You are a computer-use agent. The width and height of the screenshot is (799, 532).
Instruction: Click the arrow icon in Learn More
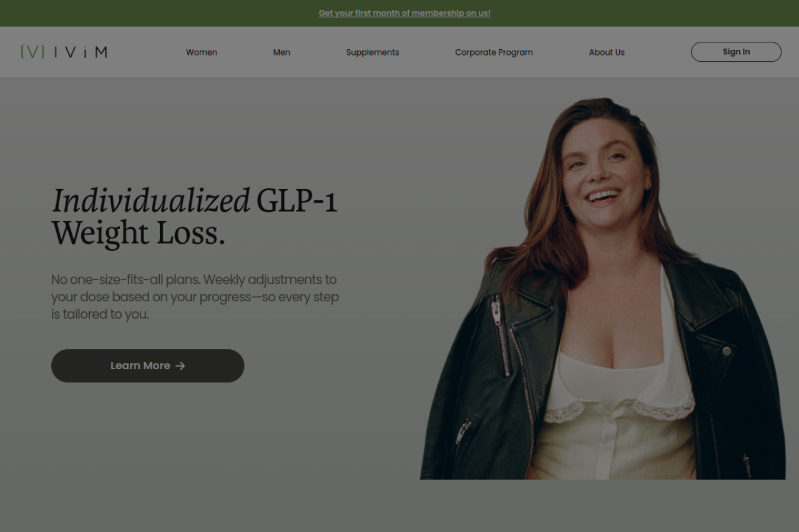tap(180, 366)
